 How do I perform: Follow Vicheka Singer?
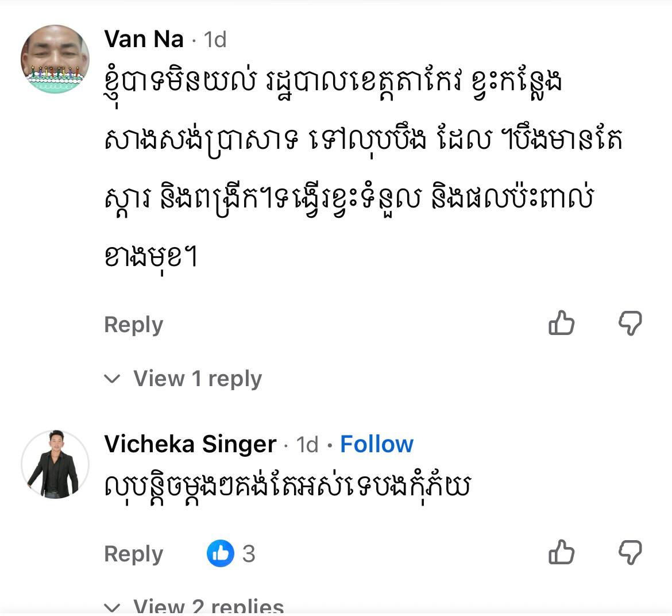click(x=377, y=444)
